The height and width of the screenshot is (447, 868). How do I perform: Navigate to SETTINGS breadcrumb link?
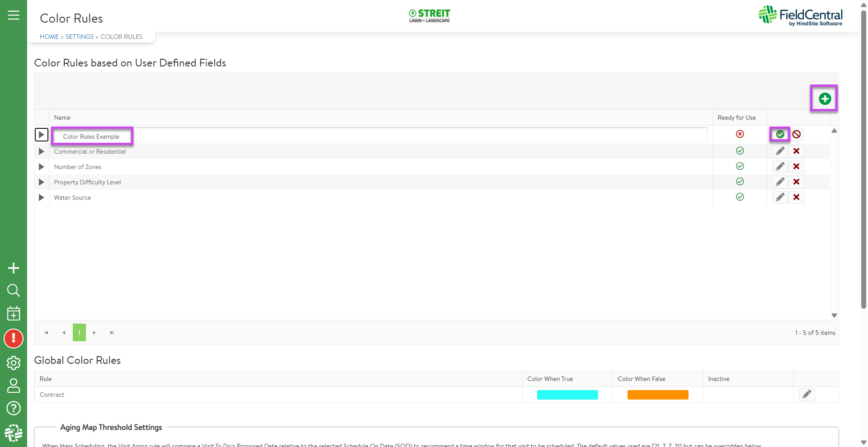80,37
